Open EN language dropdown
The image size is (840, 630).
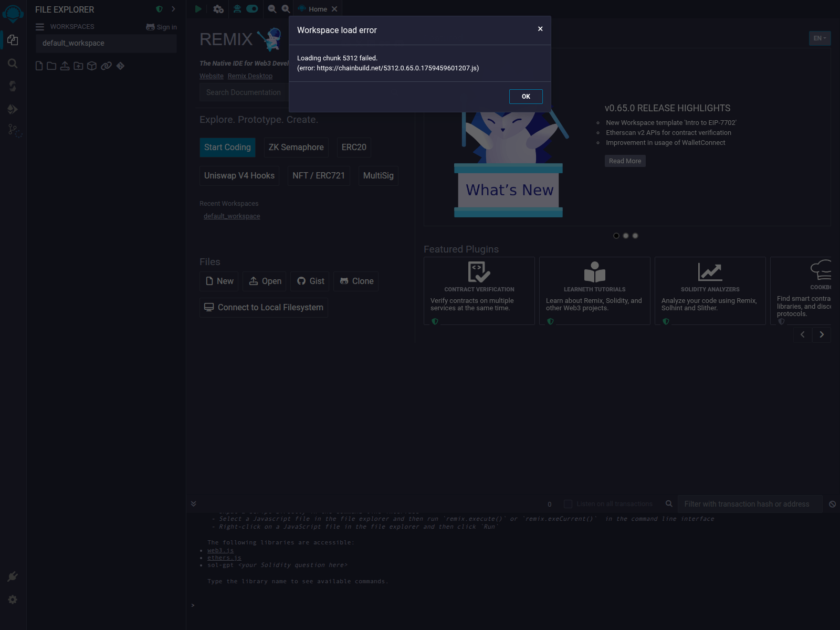click(820, 38)
